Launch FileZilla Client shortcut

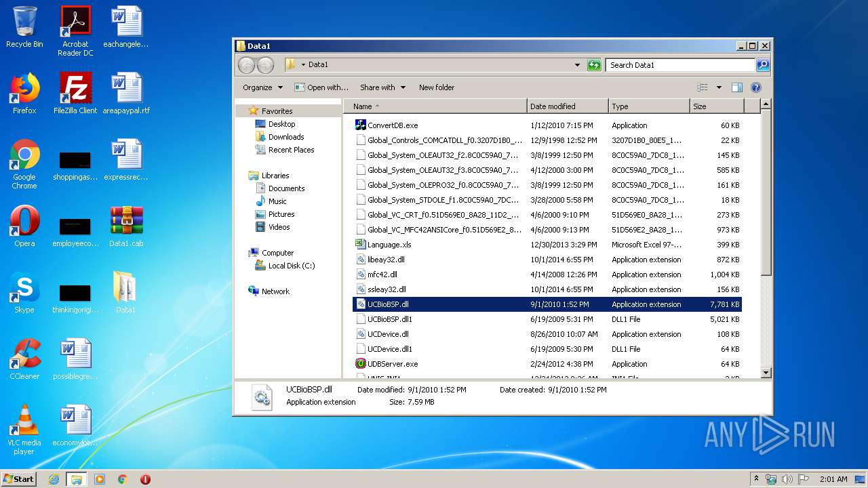click(x=75, y=94)
